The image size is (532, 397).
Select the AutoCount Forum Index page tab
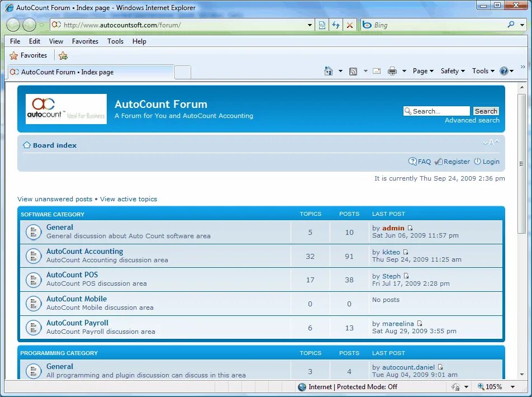pos(91,72)
